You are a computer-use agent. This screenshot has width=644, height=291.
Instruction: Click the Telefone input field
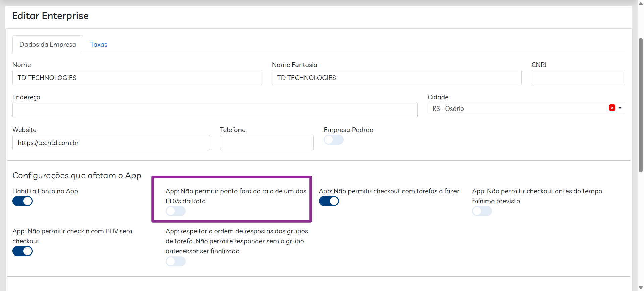pyautogui.click(x=267, y=143)
